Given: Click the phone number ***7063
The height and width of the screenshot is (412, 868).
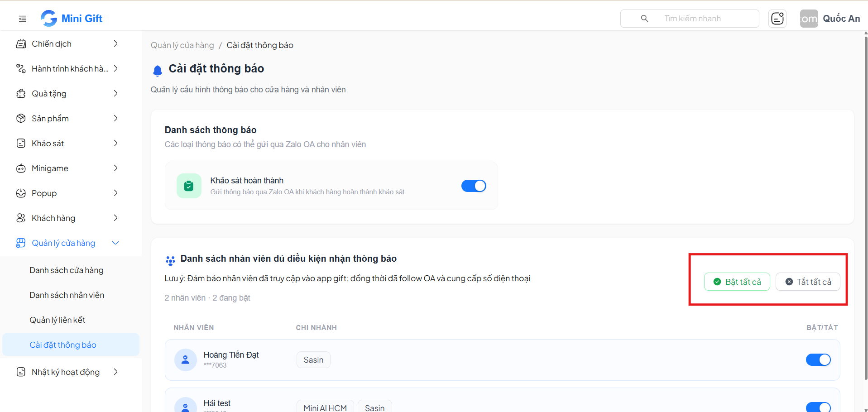Looking at the screenshot, I should coord(215,365).
